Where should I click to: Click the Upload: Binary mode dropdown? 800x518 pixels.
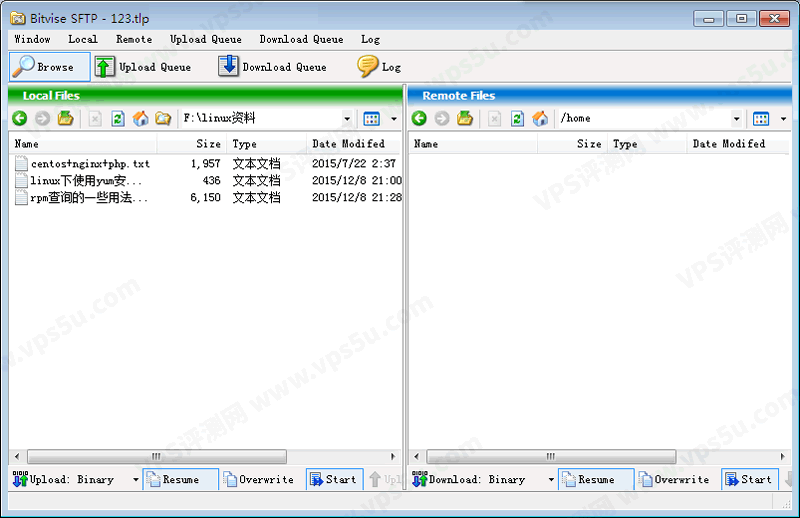[76, 479]
